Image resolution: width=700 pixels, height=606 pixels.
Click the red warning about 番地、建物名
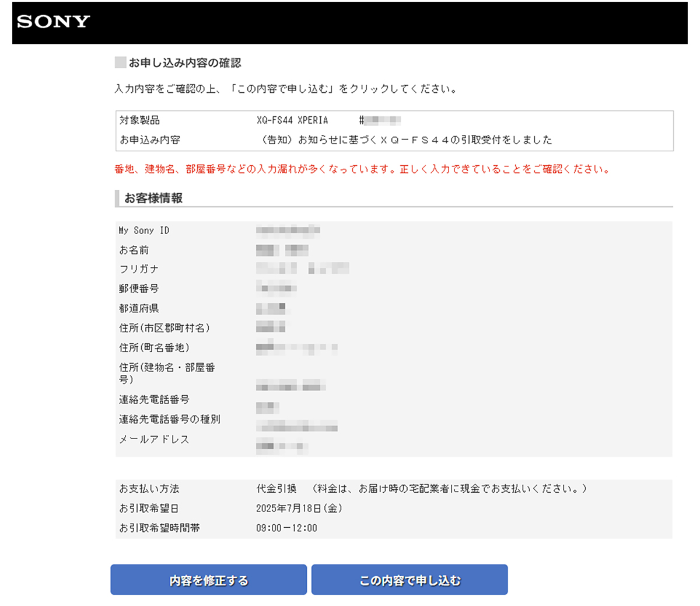362,169
